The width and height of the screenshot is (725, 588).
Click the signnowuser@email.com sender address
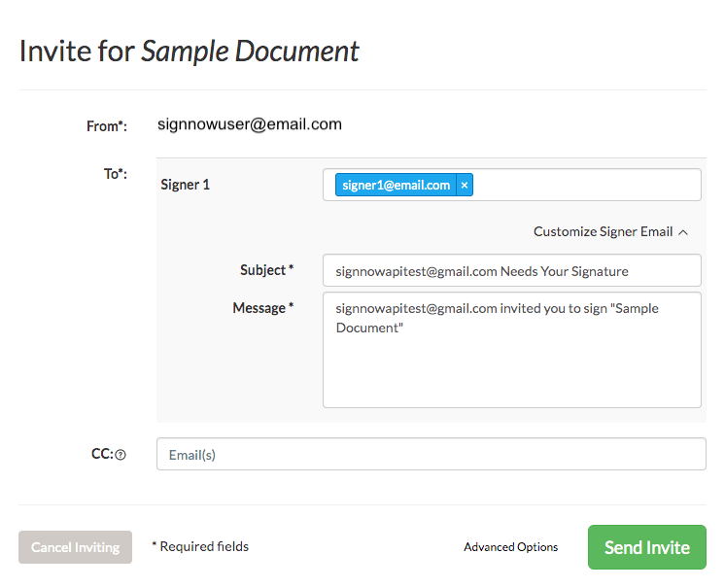(249, 124)
